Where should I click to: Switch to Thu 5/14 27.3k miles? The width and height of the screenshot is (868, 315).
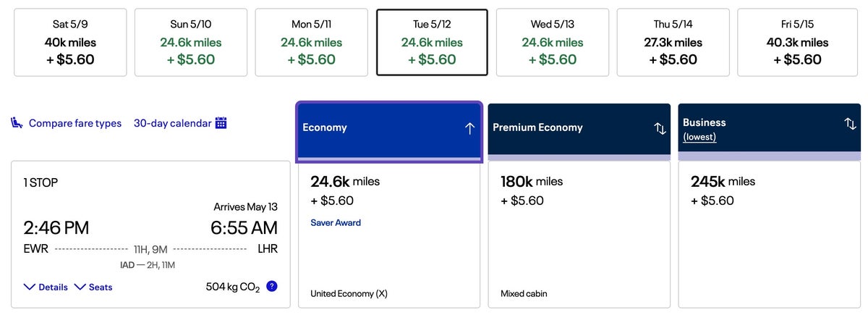tap(673, 42)
